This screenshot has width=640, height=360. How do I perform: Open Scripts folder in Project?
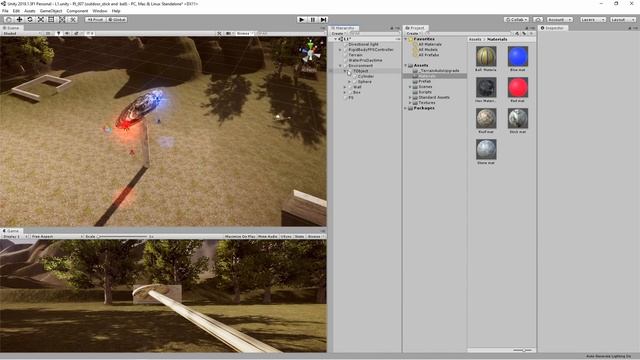coord(424,92)
